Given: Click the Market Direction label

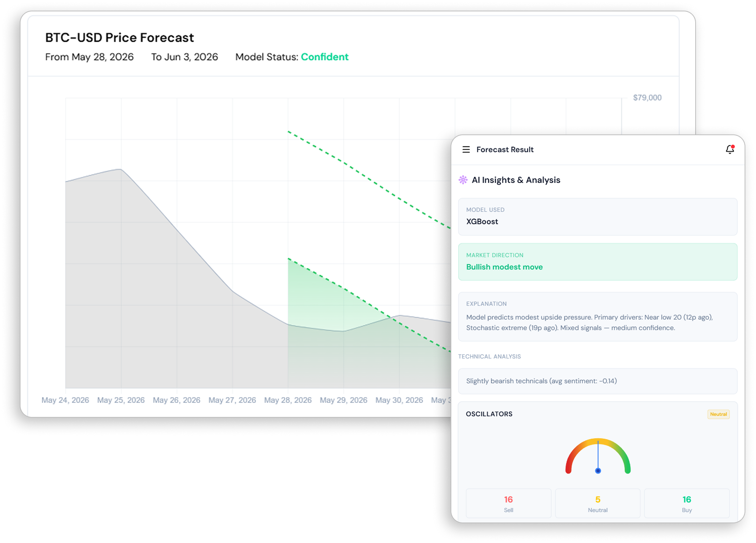Looking at the screenshot, I should [x=495, y=255].
